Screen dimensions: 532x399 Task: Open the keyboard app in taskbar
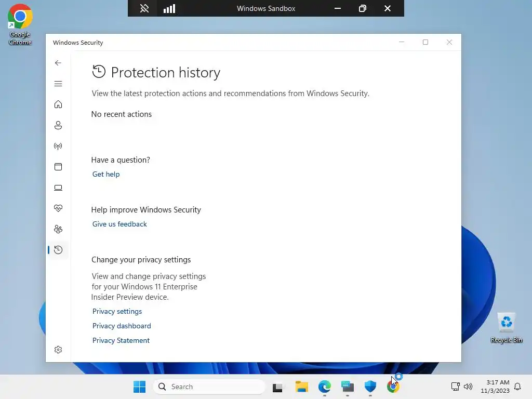point(348,387)
